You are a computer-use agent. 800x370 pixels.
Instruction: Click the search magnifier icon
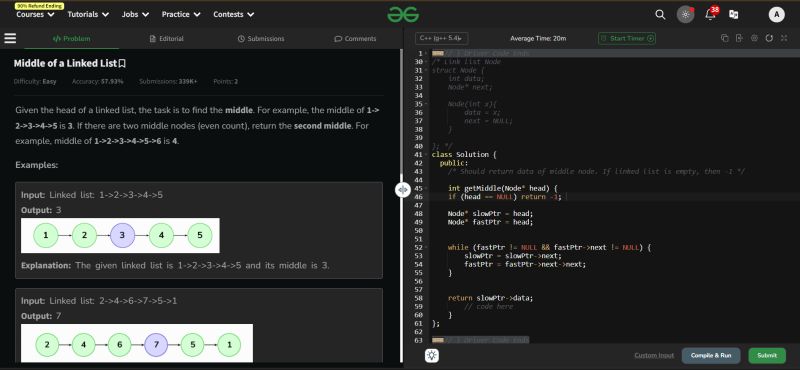click(x=660, y=15)
